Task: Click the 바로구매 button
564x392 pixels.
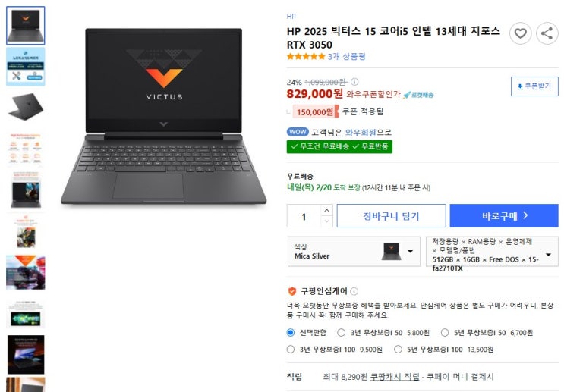Action: tap(504, 216)
